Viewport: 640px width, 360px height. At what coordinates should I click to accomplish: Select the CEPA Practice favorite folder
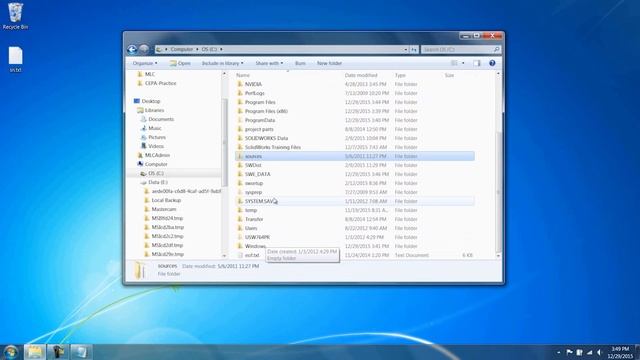point(160,83)
